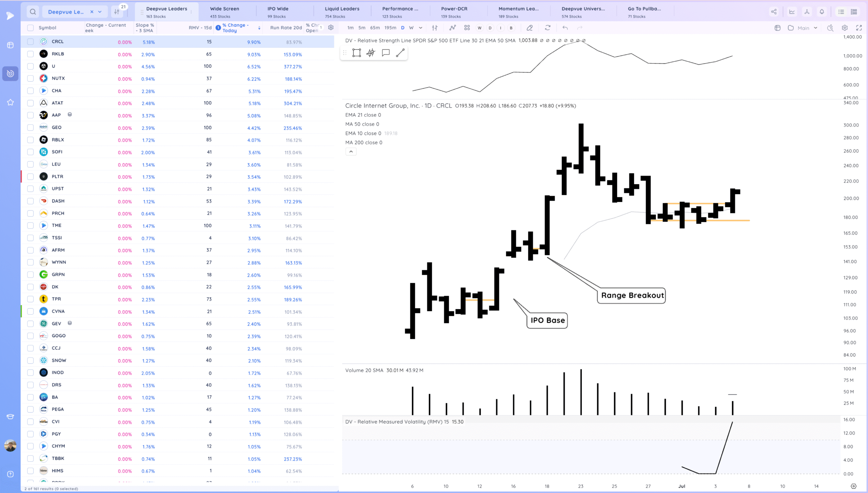
Task: Sort by the Run Rate 20d column
Action: point(286,28)
